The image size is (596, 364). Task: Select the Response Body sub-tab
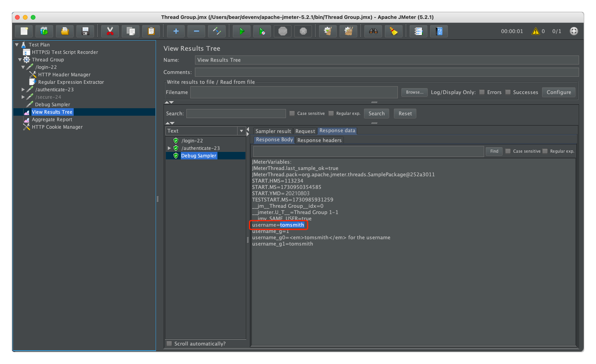274,140
